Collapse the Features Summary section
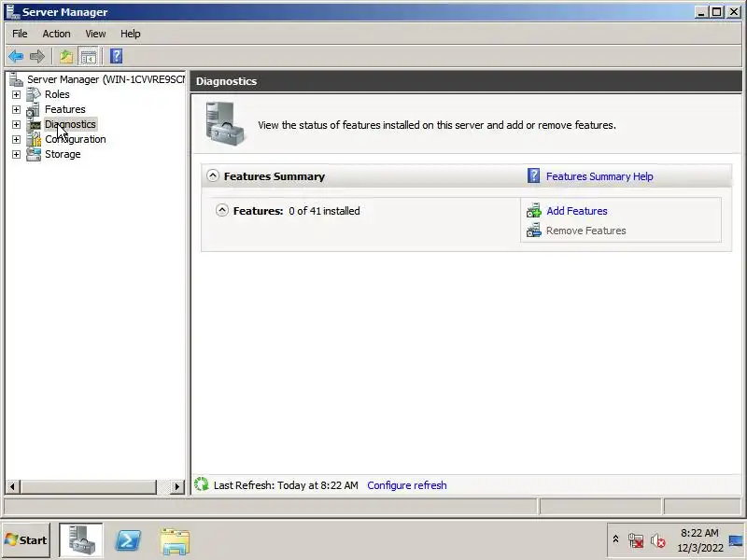This screenshot has width=747, height=560. pos(213,175)
